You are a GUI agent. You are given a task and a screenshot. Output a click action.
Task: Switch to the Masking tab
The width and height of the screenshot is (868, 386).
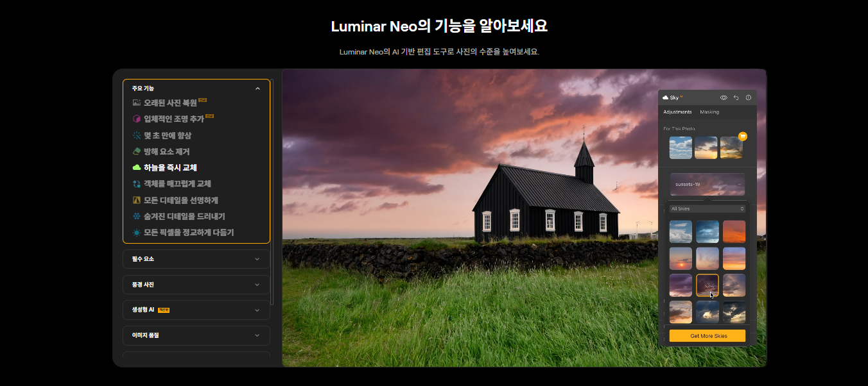709,112
